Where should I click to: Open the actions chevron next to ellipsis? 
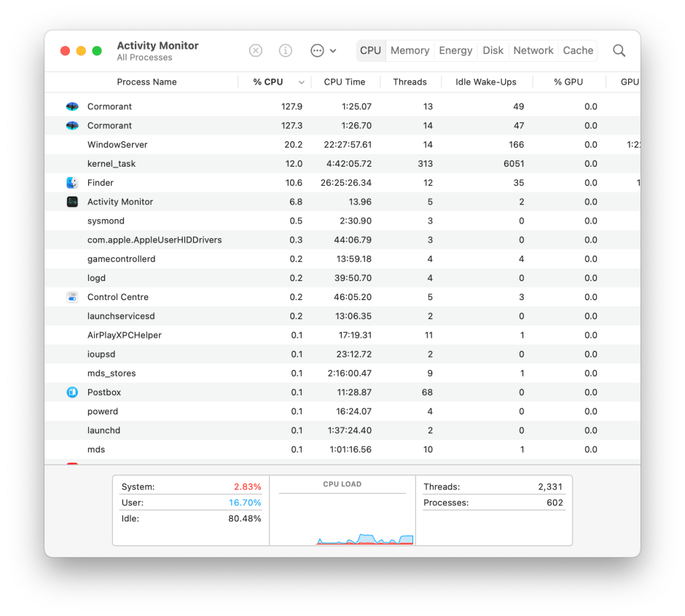pos(332,52)
